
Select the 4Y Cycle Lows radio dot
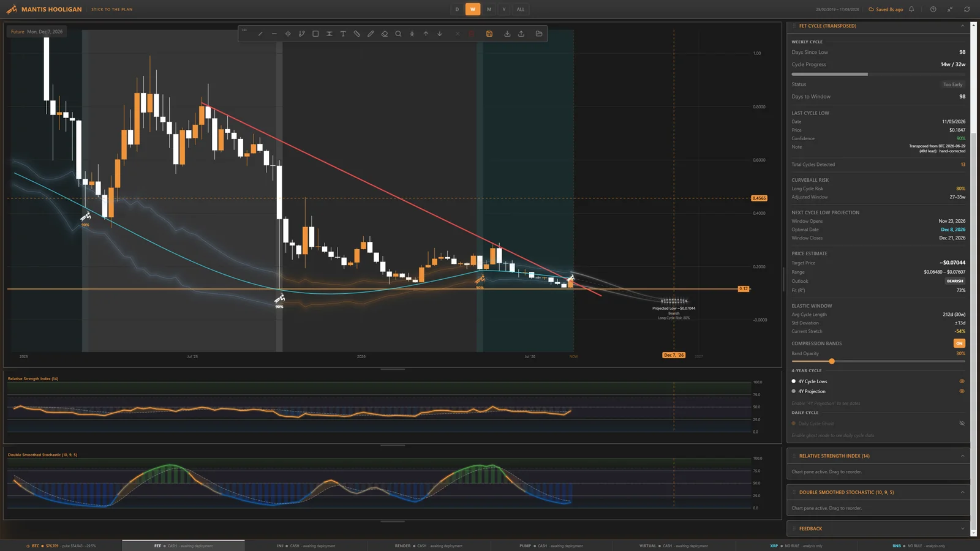coord(794,381)
